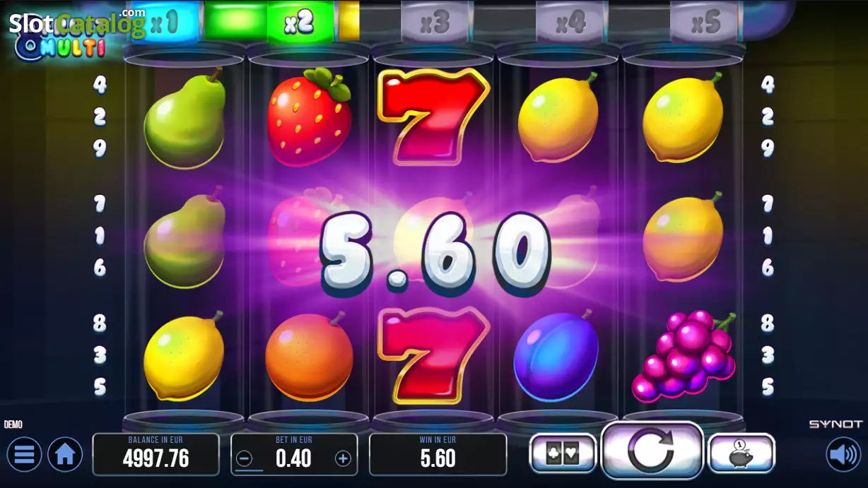Go to the home icon
Screen dimensions: 868x488
click(65, 454)
